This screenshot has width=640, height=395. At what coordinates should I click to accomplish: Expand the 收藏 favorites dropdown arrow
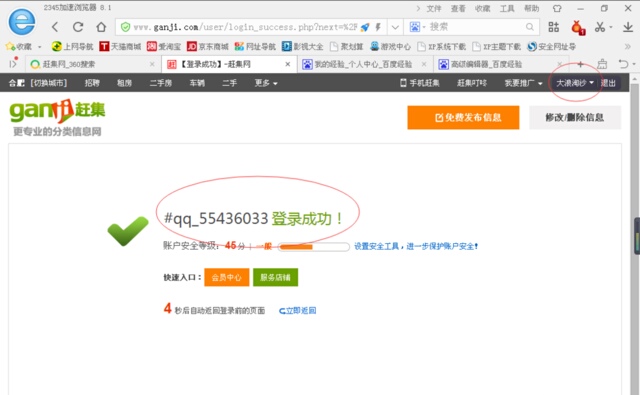click(40, 47)
